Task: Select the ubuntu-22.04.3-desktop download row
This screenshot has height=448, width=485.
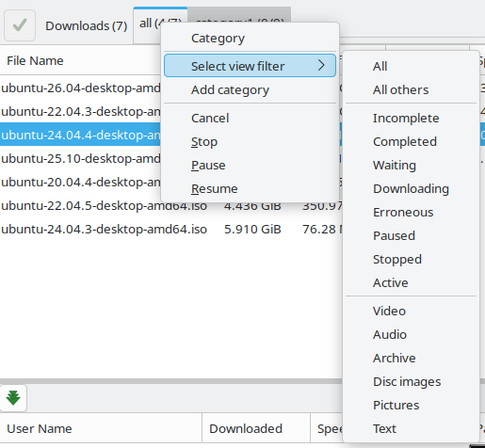Action: 80,112
